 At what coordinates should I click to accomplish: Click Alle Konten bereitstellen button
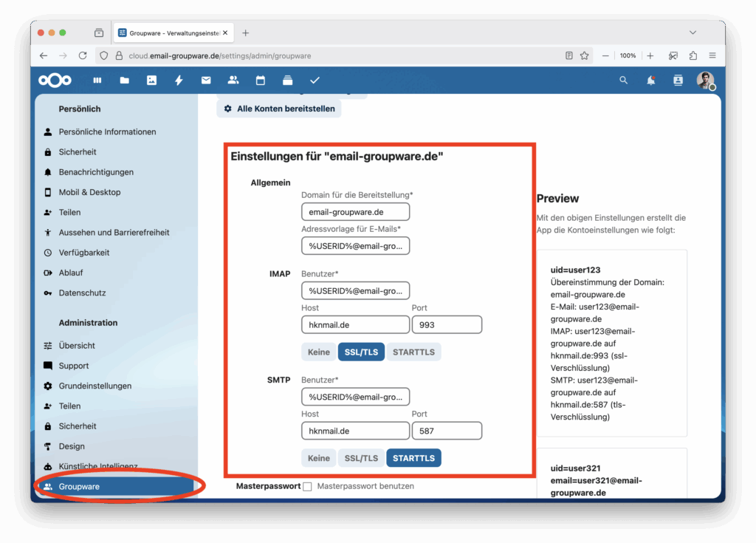279,109
